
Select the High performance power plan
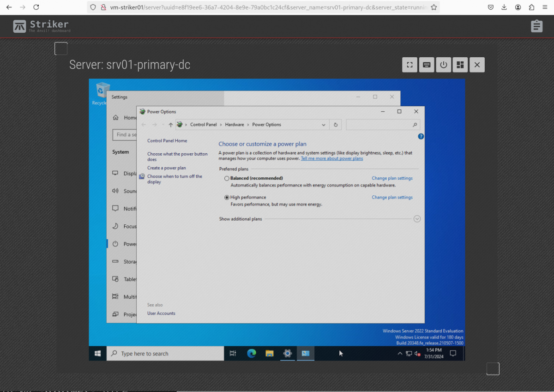(x=227, y=198)
